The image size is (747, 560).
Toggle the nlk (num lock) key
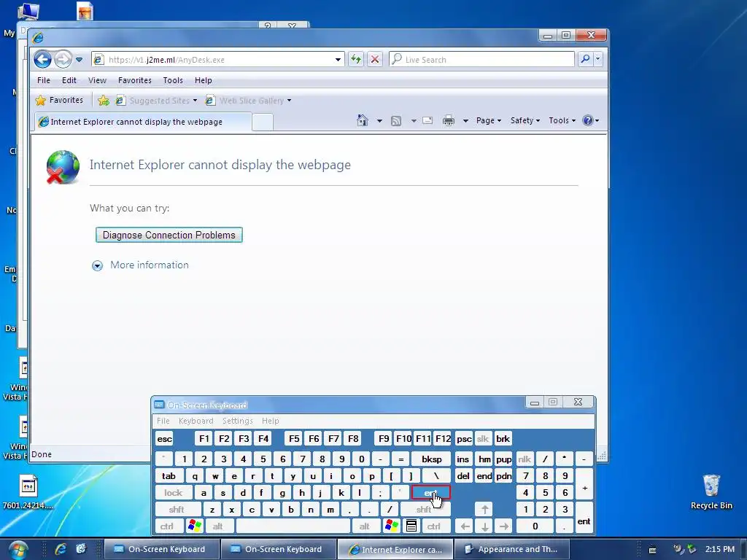[525, 459]
